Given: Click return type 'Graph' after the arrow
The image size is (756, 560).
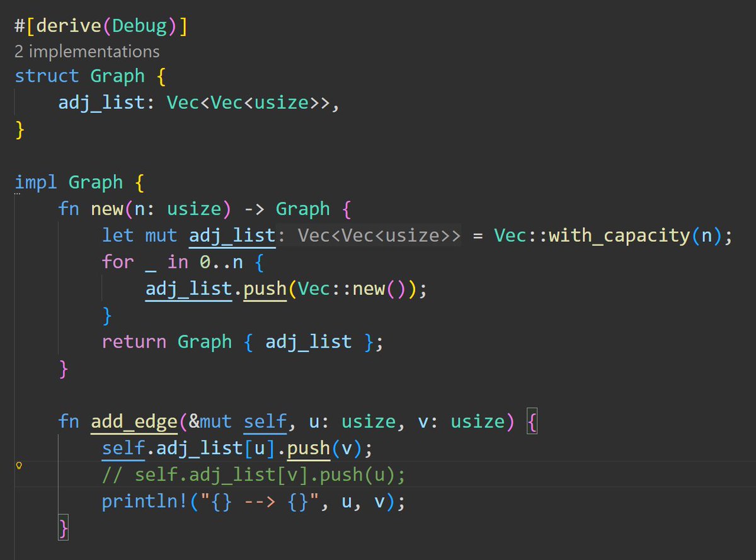Looking at the screenshot, I should (x=303, y=209).
